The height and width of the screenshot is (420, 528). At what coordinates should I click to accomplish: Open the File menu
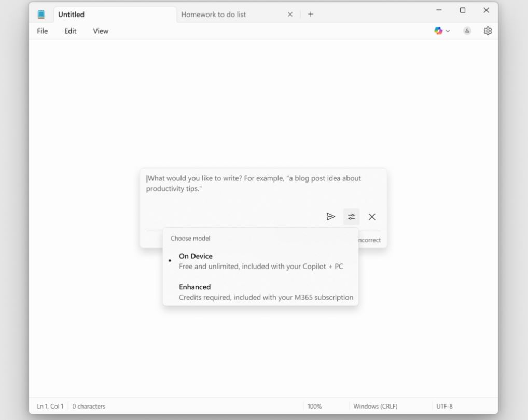41,31
